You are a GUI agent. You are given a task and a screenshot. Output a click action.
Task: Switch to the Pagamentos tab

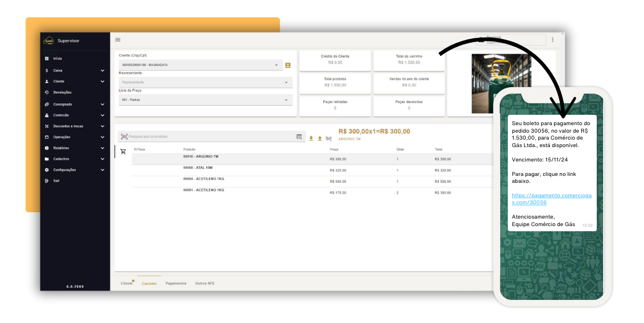point(176,283)
